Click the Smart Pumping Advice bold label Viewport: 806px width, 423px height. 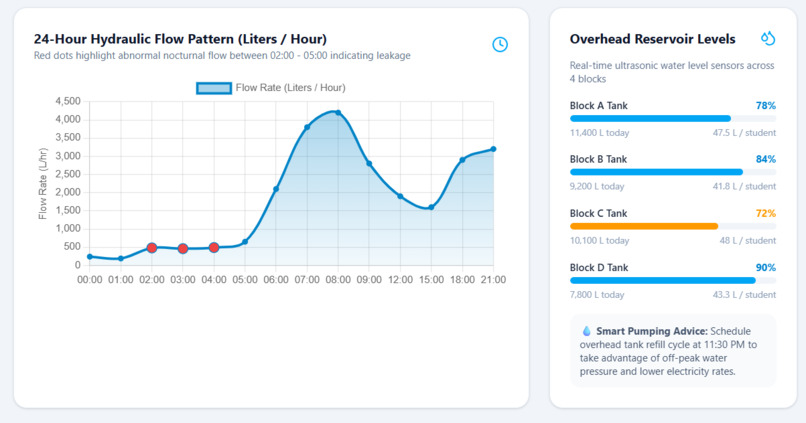tap(652, 331)
